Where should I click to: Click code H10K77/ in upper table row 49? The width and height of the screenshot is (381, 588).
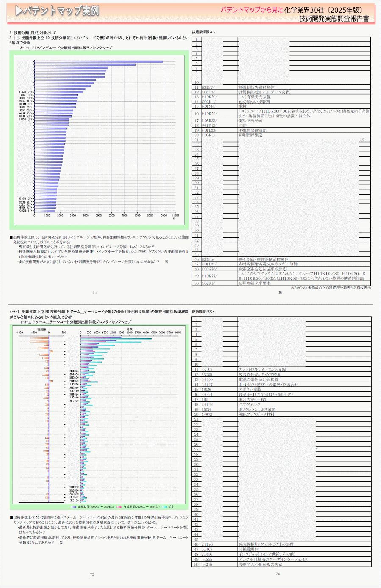[209, 276]
